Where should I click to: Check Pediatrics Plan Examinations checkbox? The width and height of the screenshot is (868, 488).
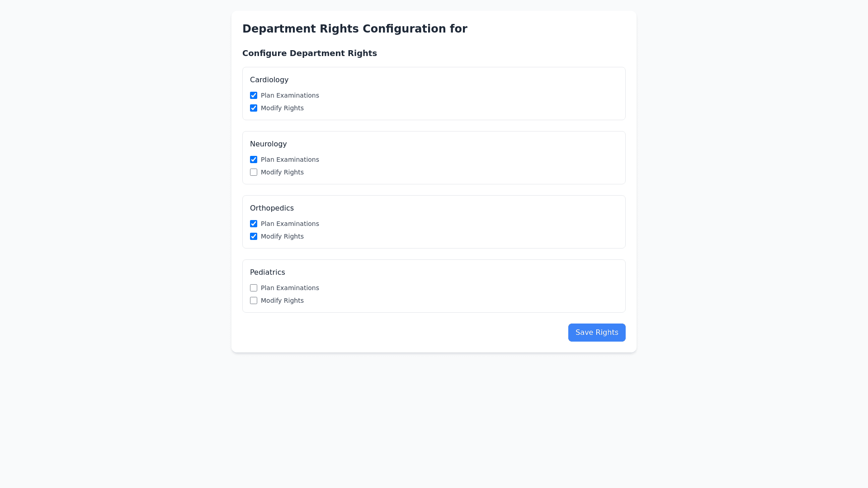tap(254, 288)
